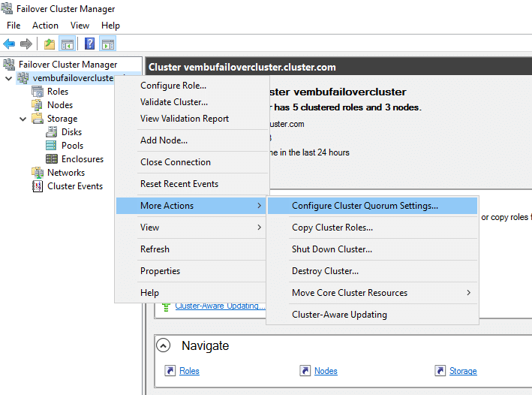The image size is (532, 395).
Task: Select Refresh in the context menu
Action: click(x=191, y=249)
